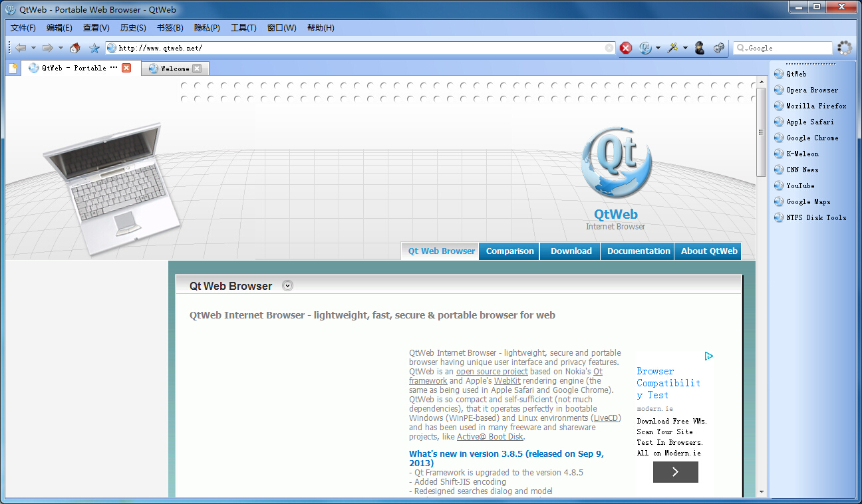Open the Opera Browser bookmark
The width and height of the screenshot is (862, 504).
click(806, 90)
